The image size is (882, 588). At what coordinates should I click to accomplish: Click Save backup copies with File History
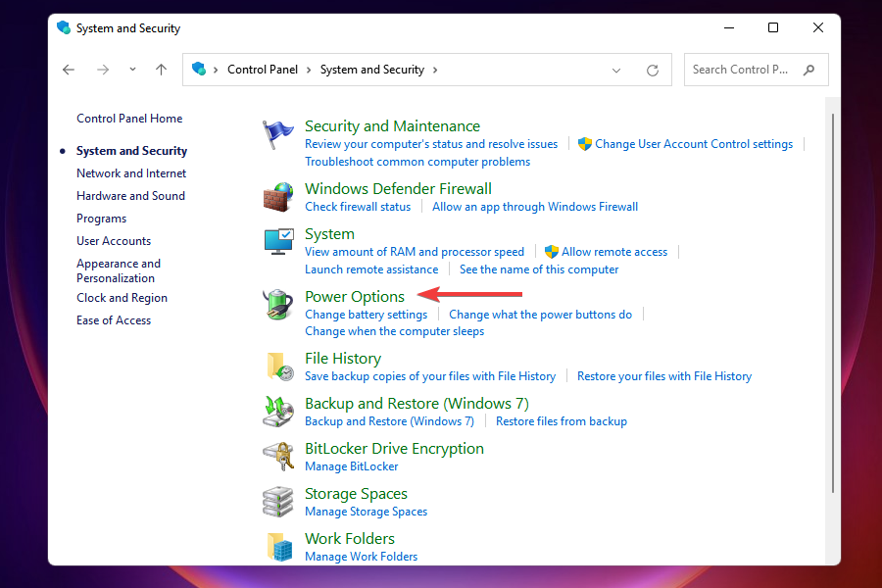tap(430, 376)
